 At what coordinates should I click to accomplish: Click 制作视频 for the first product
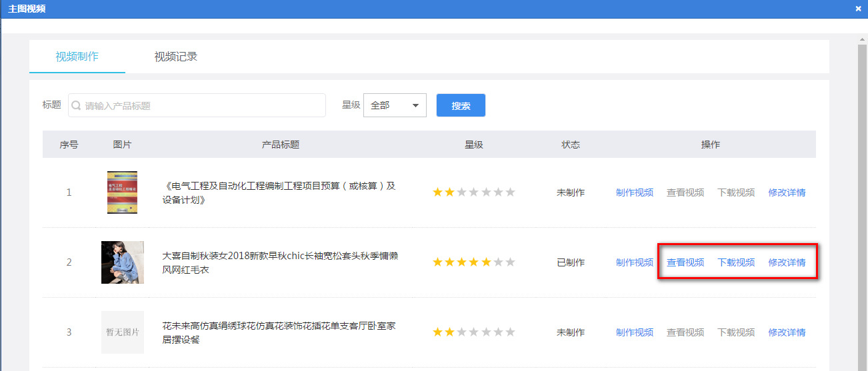pos(634,192)
